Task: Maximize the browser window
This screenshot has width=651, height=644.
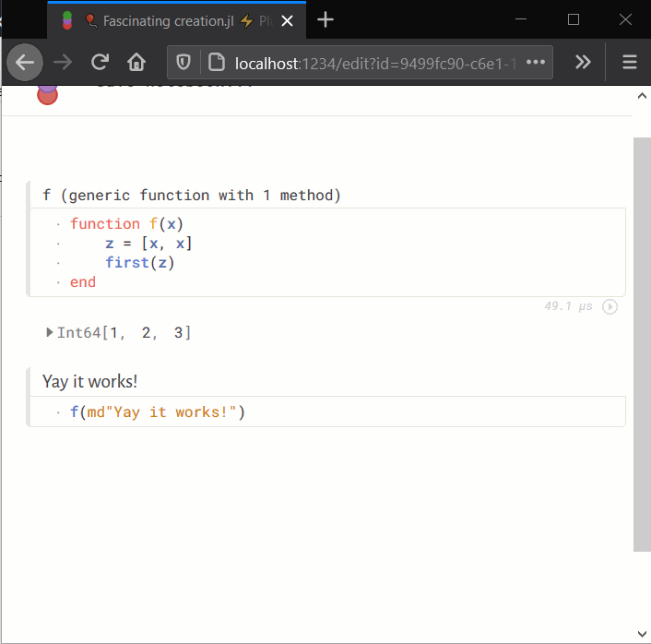Action: tap(574, 19)
